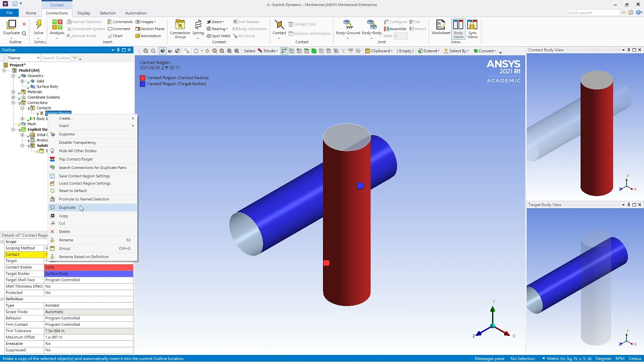This screenshot has width=644, height=362.
Task: Add a Section Plane
Action: point(150,29)
